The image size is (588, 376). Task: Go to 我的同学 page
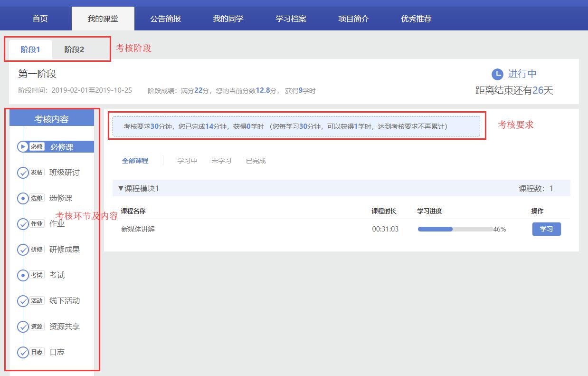228,19
